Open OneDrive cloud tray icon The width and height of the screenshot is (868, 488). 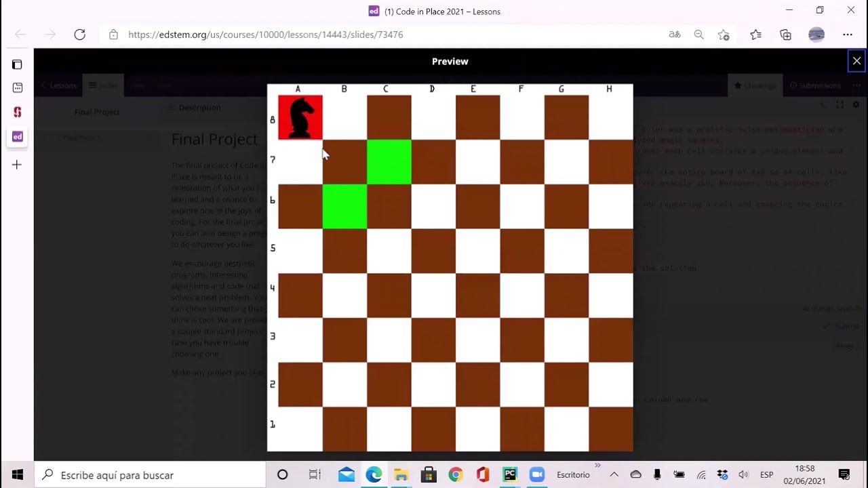click(635, 474)
